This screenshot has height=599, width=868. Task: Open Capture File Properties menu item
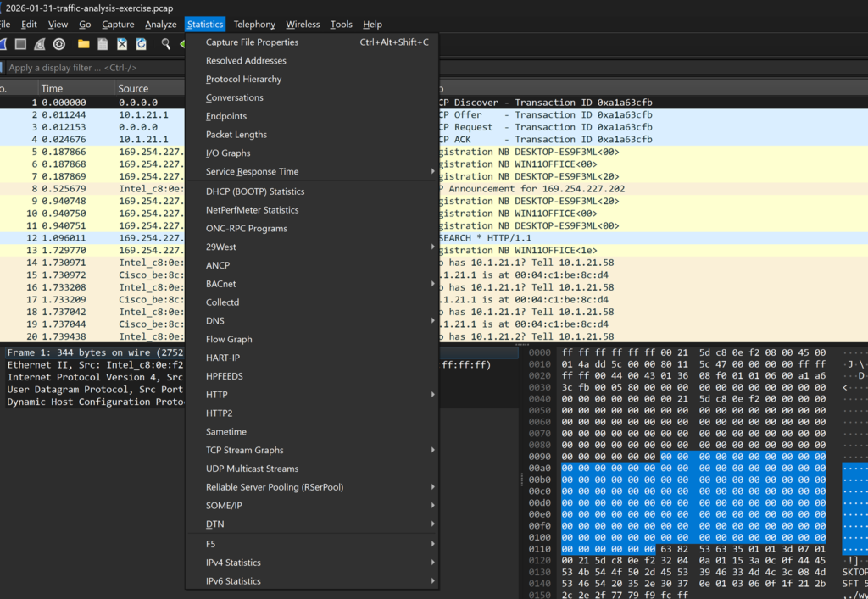252,42
